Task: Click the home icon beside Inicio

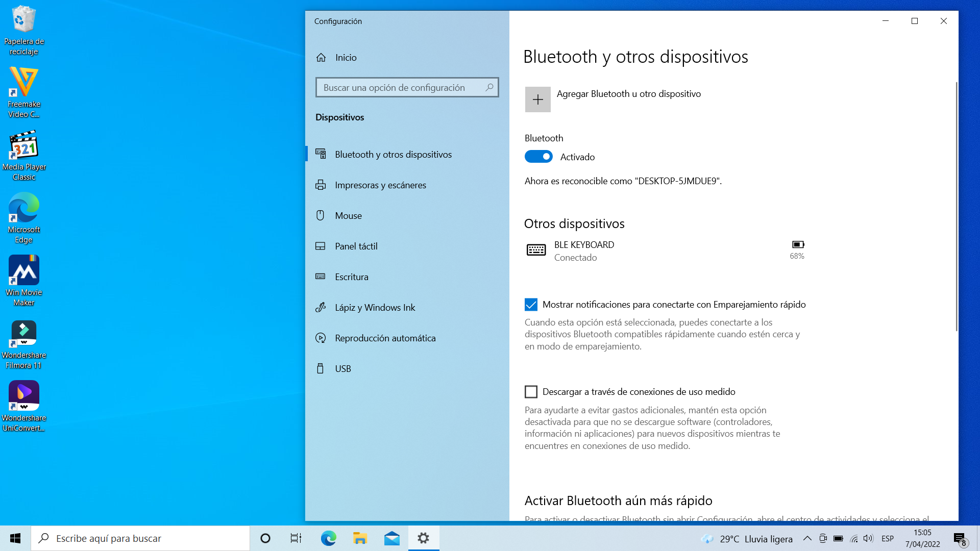Action: (x=321, y=58)
